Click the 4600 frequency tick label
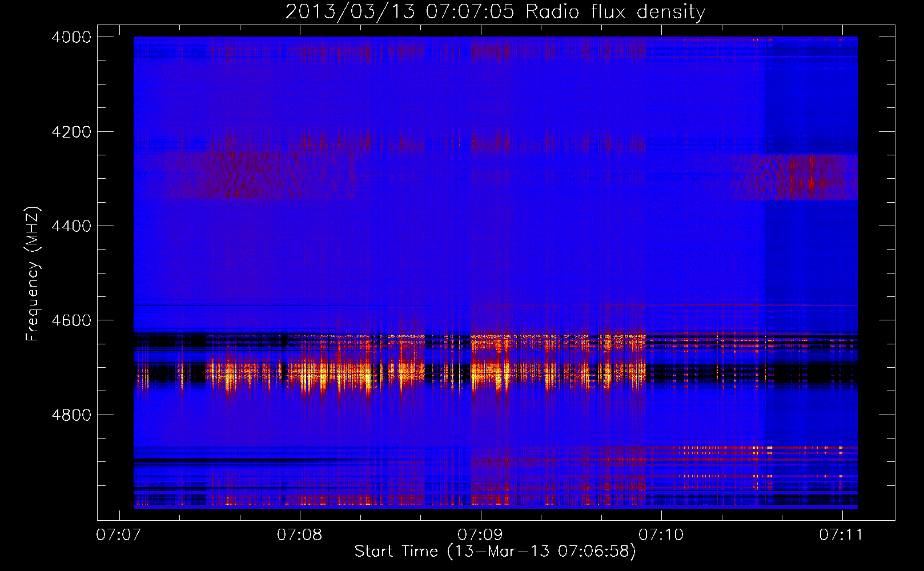The width and height of the screenshot is (924, 571). tap(71, 320)
